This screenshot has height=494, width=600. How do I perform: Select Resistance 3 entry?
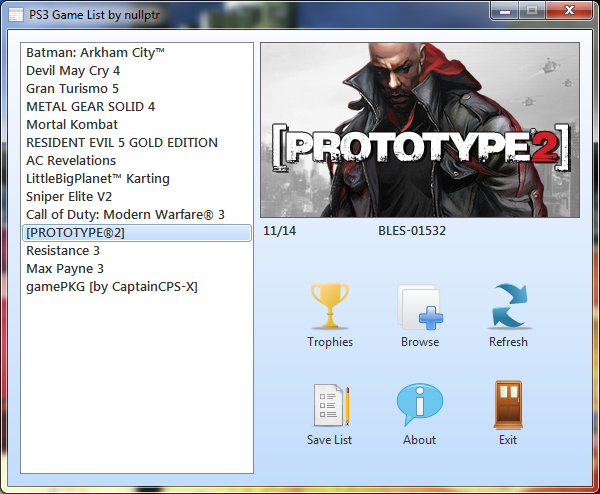click(x=137, y=251)
